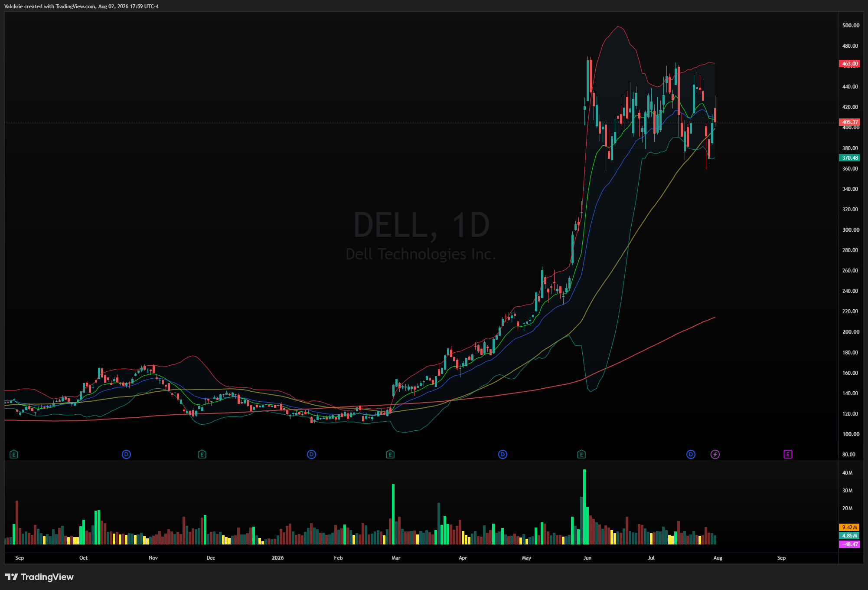Select the 405.37 last price label
868x590 pixels.
(850, 122)
